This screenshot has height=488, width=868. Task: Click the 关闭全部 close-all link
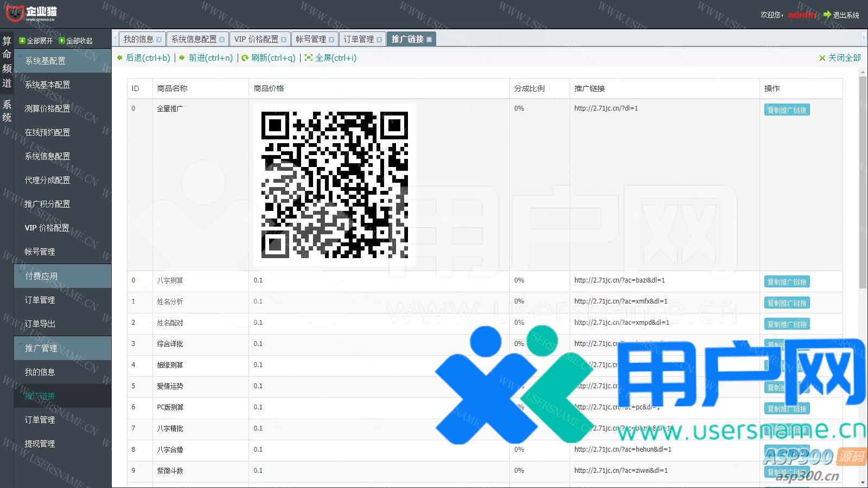pyautogui.click(x=840, y=57)
